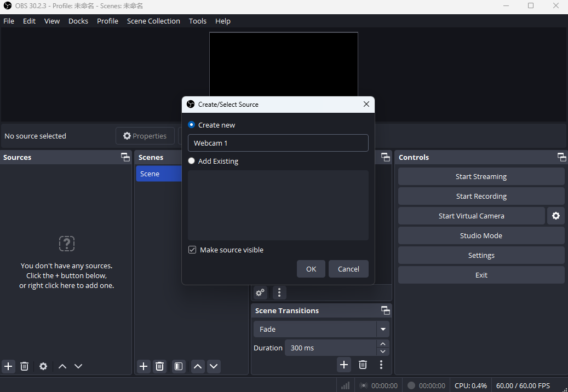The height and width of the screenshot is (392, 568).
Task: Increase Duration with up stepper arrow
Action: point(383,343)
